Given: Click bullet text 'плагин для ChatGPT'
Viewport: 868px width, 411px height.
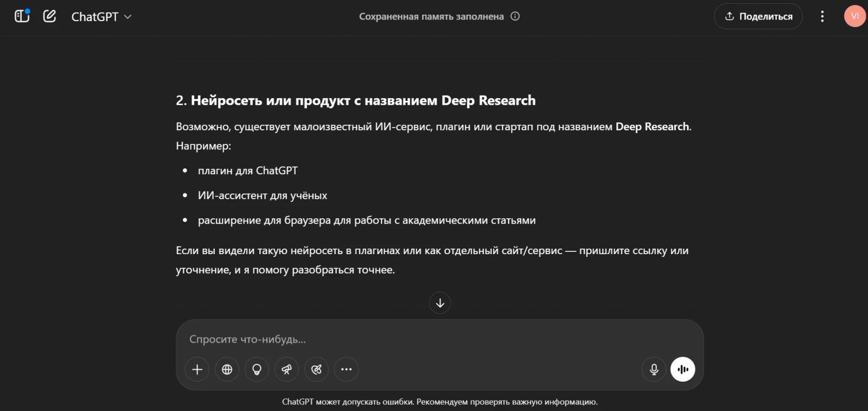Looking at the screenshot, I should [248, 170].
